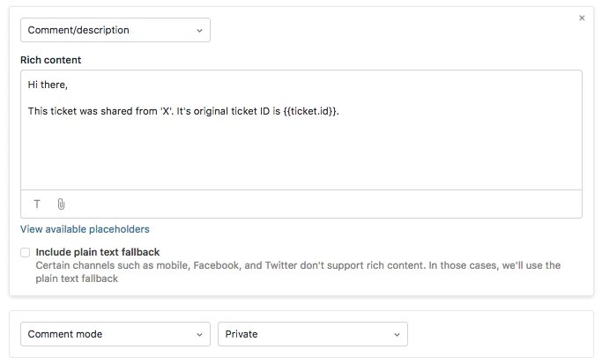The width and height of the screenshot is (602, 364).
Task: Click the plain text fallback help description
Action: (x=298, y=271)
